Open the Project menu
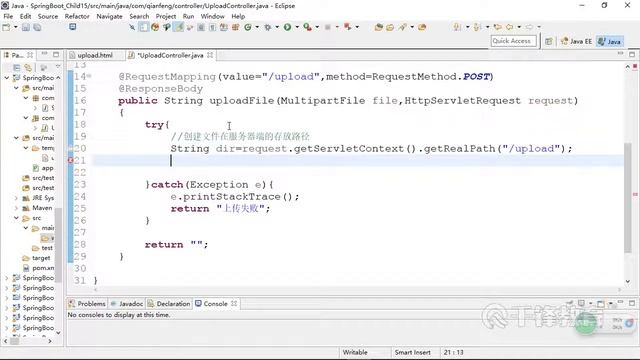 (x=166, y=16)
